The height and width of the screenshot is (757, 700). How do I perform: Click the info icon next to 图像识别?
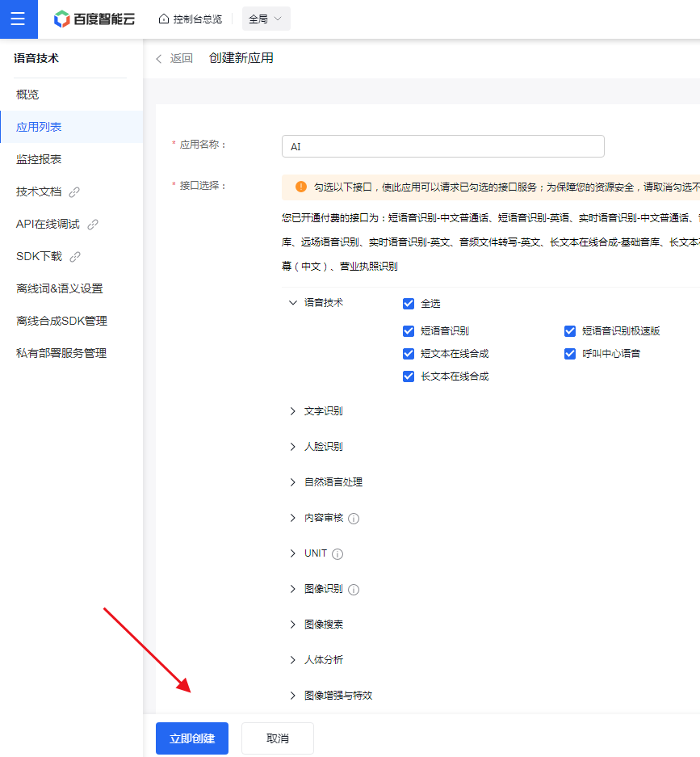[354, 590]
